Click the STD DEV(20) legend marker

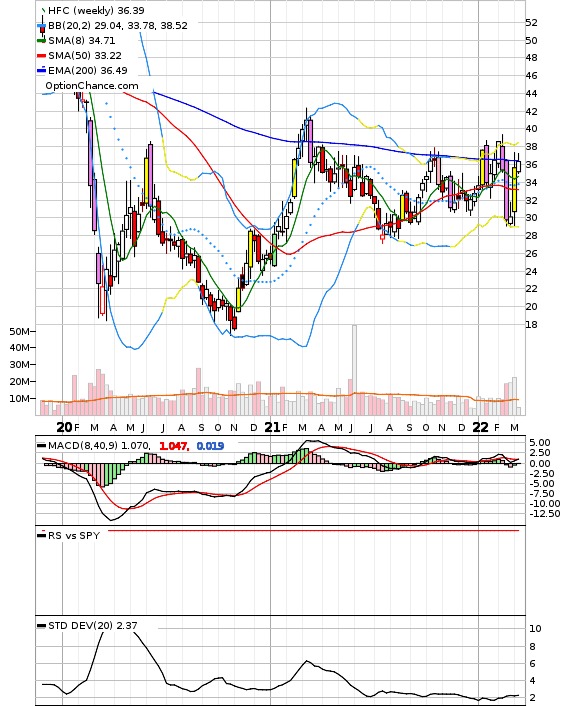41,625
